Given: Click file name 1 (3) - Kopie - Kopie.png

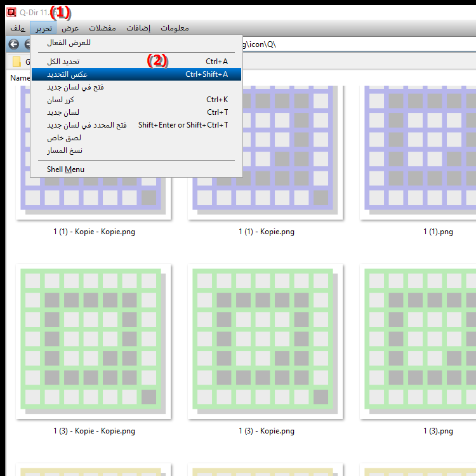Looking at the screenshot, I should 94,431.
